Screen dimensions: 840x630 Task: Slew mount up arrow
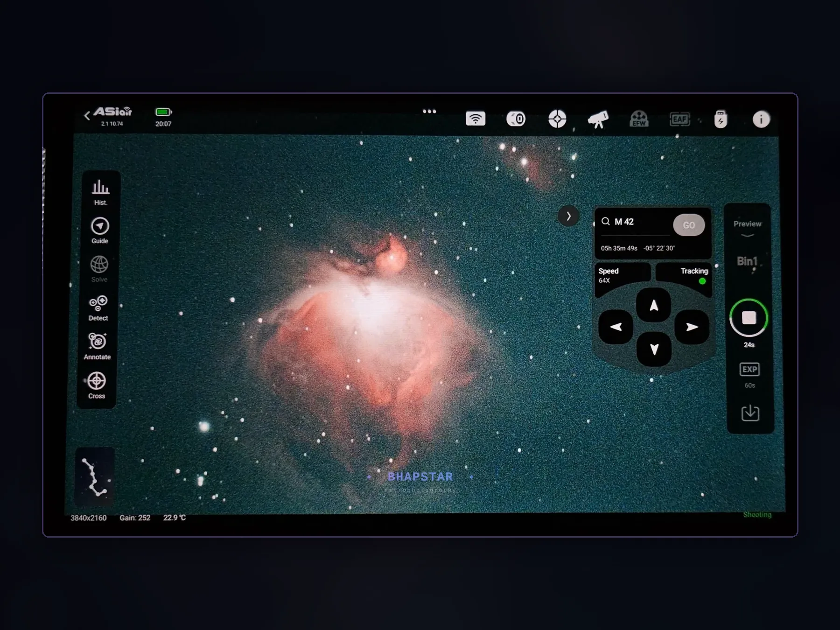(x=654, y=305)
